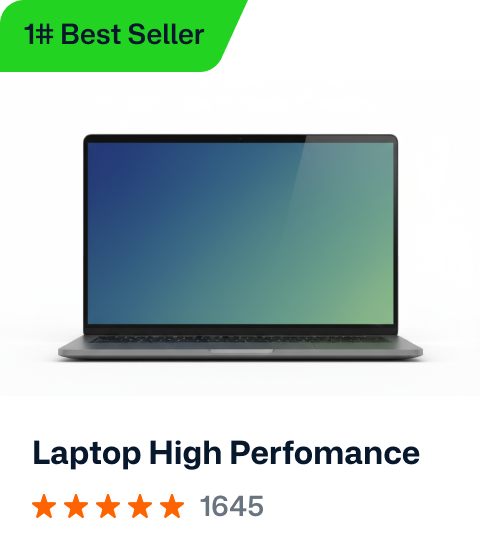Open the 1645 reviews count
This screenshot has height=560, width=480.
tap(231, 506)
